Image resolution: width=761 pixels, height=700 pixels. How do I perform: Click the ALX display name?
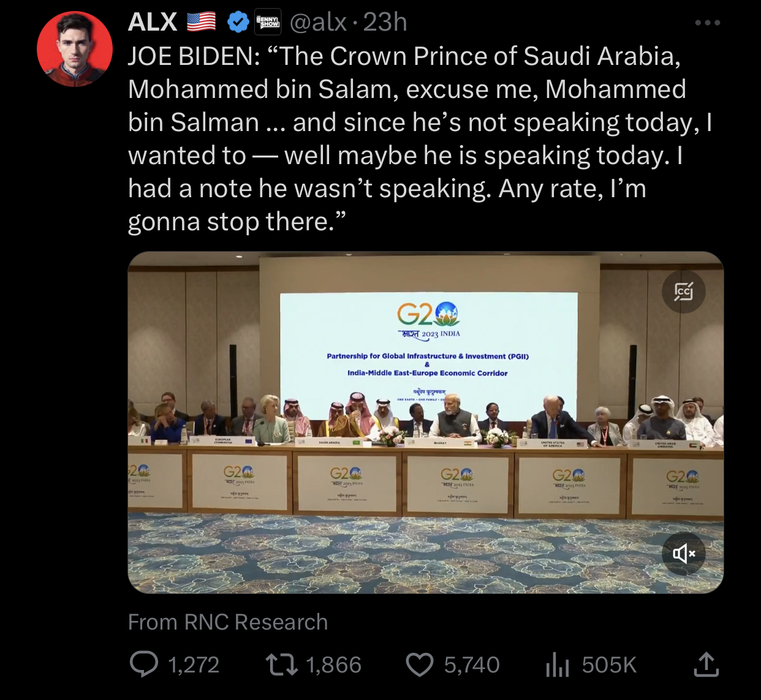[153, 23]
